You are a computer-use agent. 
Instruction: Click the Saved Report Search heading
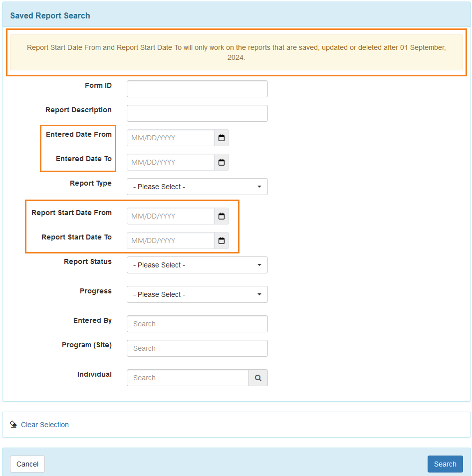click(x=50, y=15)
